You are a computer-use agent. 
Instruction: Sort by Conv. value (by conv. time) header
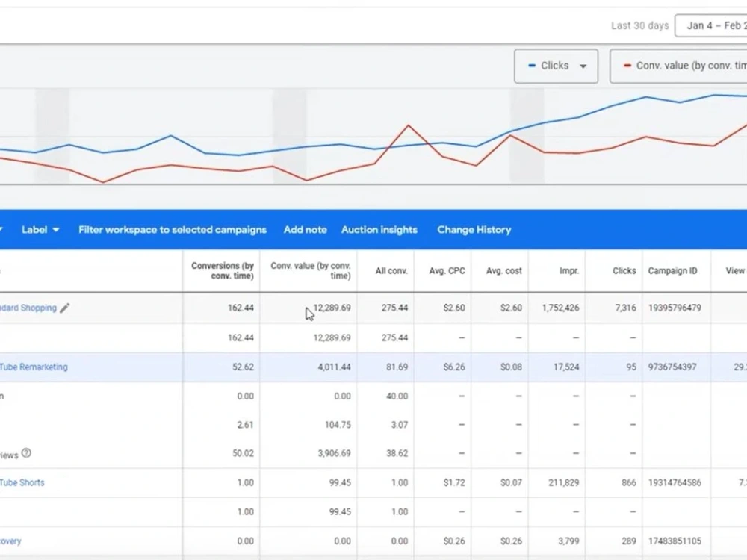[x=311, y=270]
